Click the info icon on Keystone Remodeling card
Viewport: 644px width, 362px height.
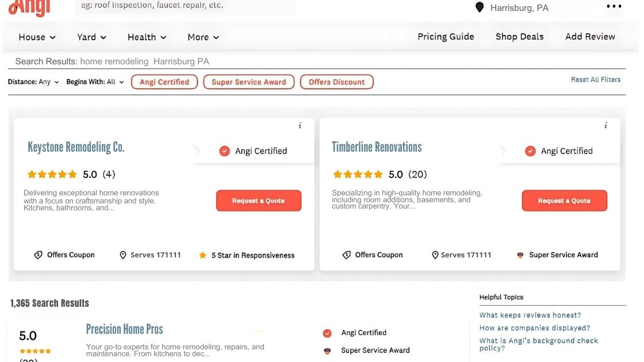pos(300,126)
